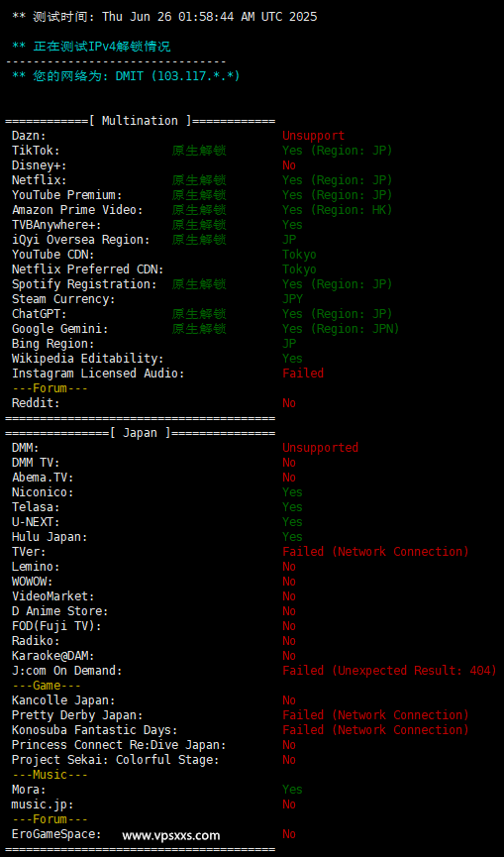Select the TikTok Yes Region JP result

tap(338, 151)
